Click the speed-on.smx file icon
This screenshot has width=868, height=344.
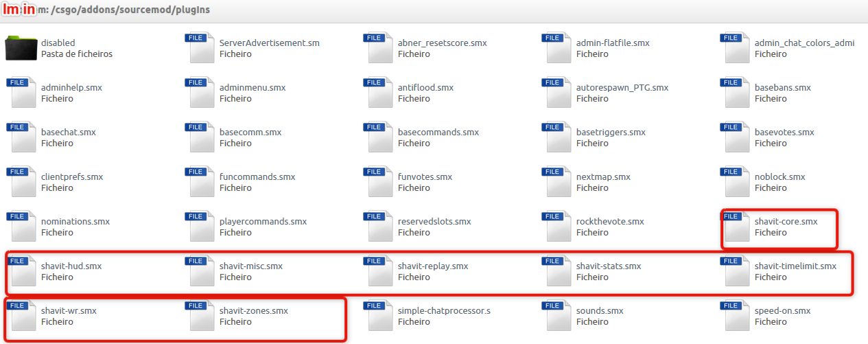[735, 316]
